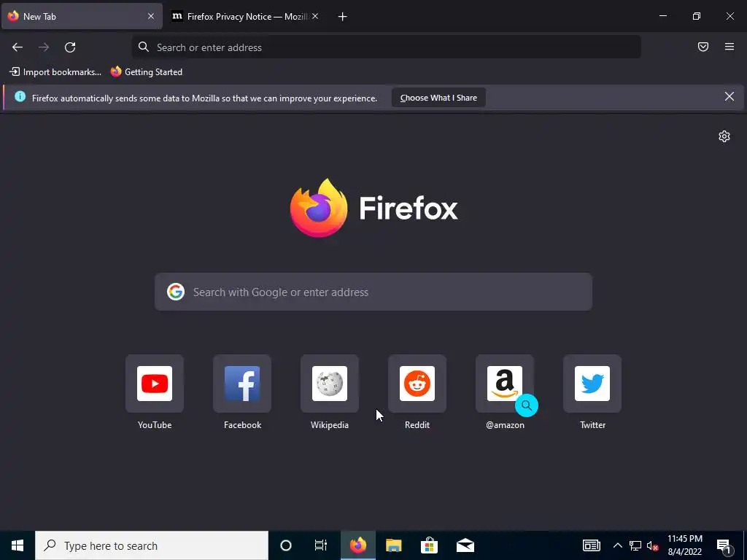Focus the Search or enter address bar
747x560 pixels.
point(387,47)
